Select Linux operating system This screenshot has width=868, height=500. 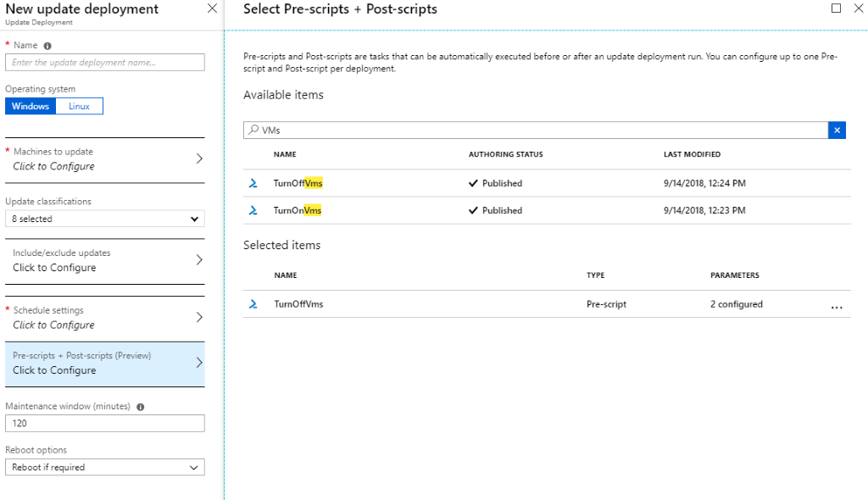79,106
